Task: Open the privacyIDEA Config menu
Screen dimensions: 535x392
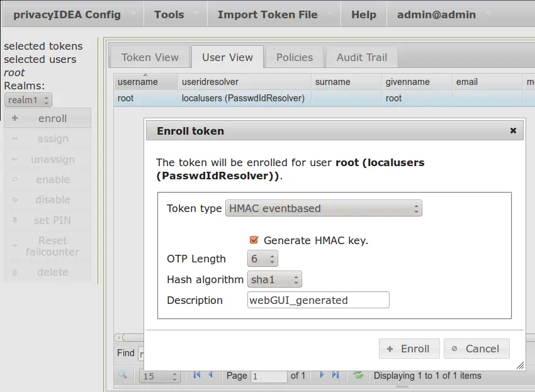Action: pos(73,14)
